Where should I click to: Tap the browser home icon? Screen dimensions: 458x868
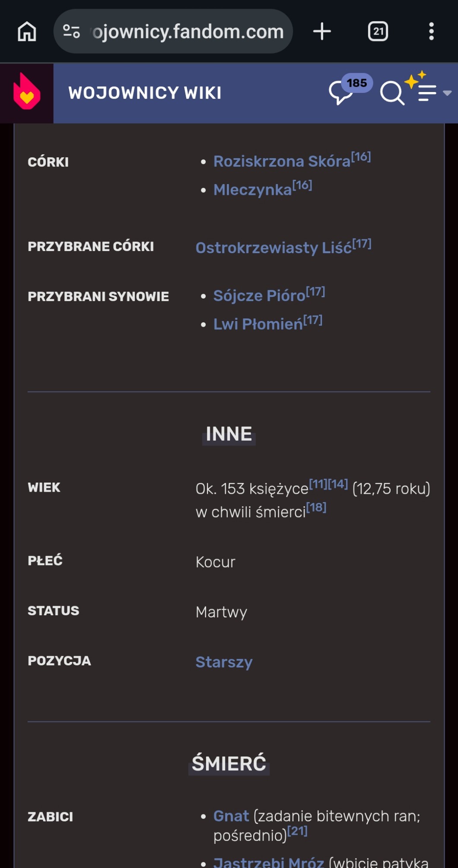pos(27,32)
